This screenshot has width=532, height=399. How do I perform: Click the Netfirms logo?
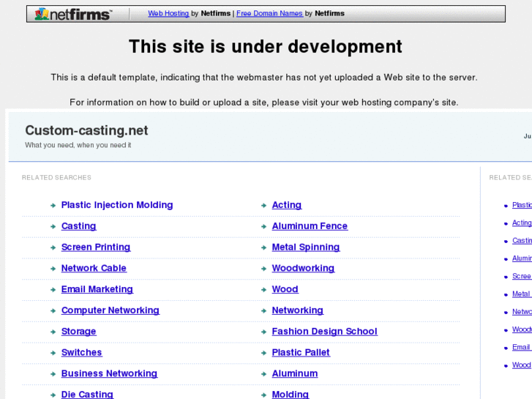[73, 14]
